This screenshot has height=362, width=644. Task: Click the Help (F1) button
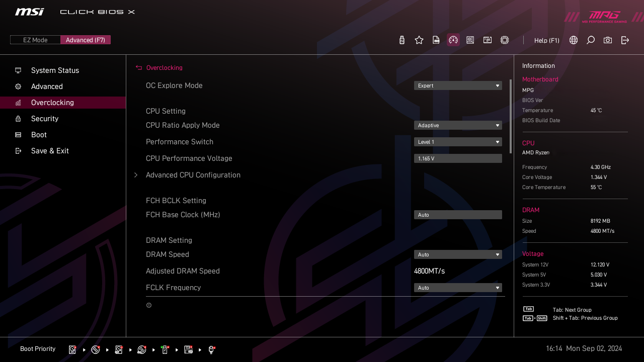tap(546, 40)
